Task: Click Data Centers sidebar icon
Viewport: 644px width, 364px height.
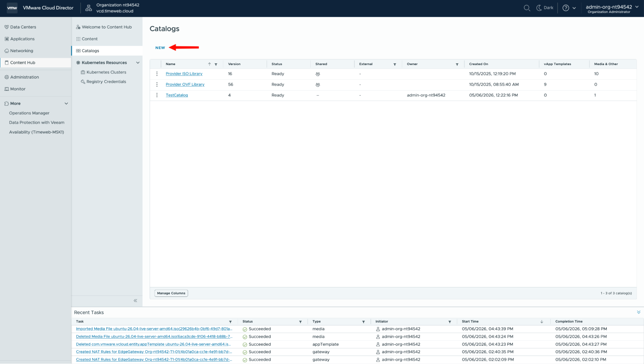Action: pyautogui.click(x=6, y=27)
